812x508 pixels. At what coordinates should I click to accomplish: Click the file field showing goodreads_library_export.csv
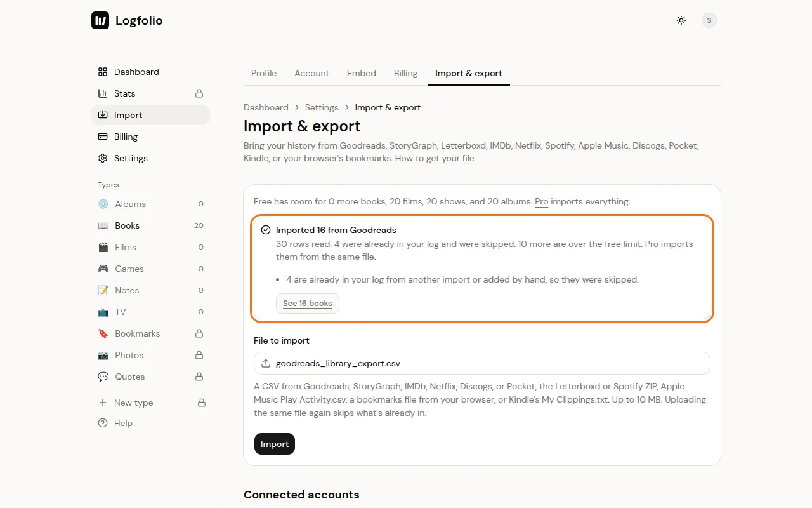[482, 363]
